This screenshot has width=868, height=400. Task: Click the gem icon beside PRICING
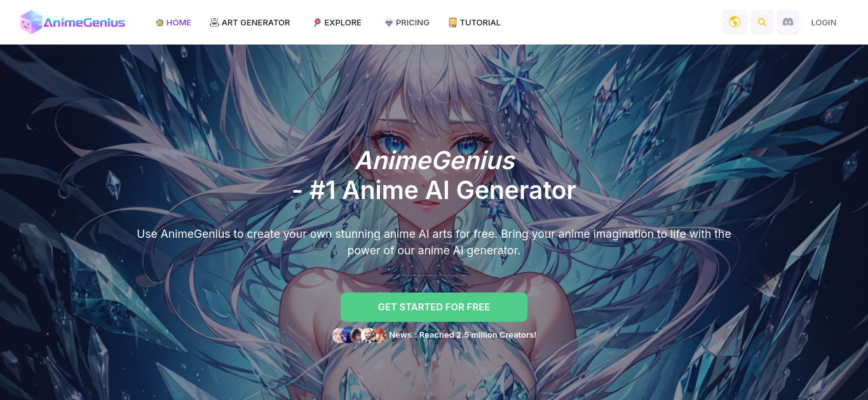pyautogui.click(x=389, y=22)
